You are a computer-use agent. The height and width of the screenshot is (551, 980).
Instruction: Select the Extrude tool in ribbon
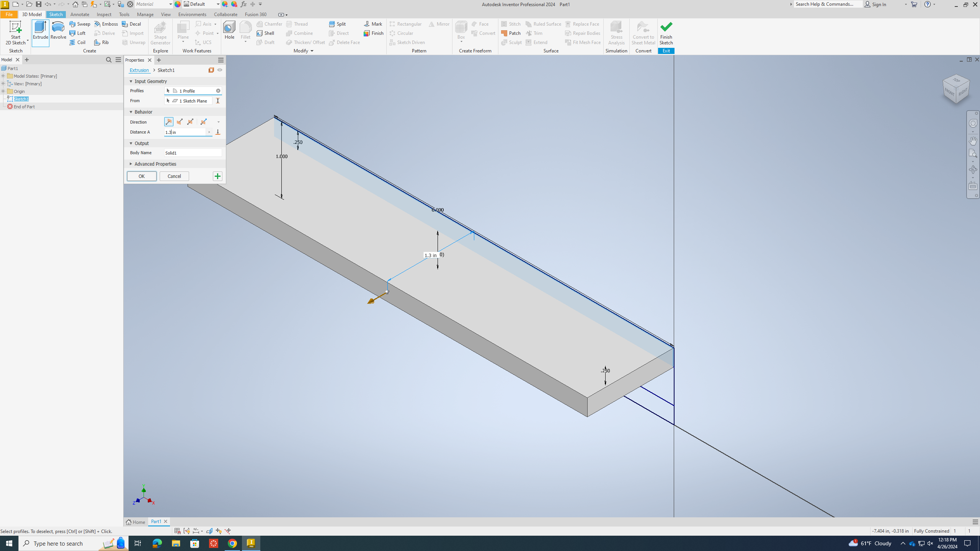click(41, 33)
